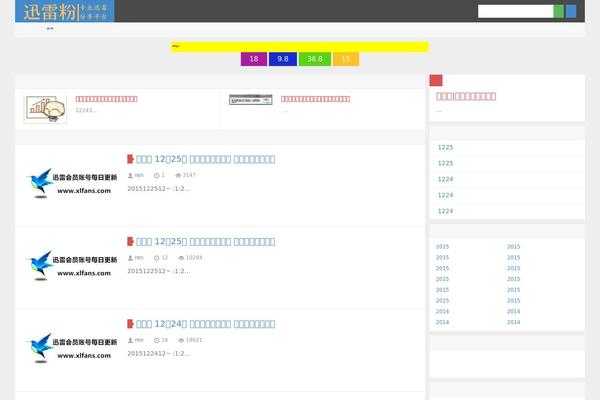
Task: Click the eye view count "10204"
Action: 190,258
